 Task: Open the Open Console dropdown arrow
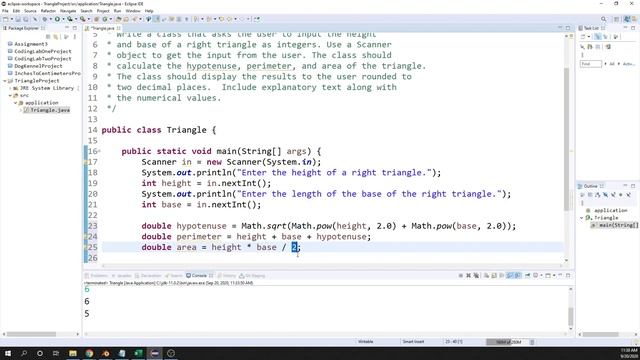pos(554,276)
